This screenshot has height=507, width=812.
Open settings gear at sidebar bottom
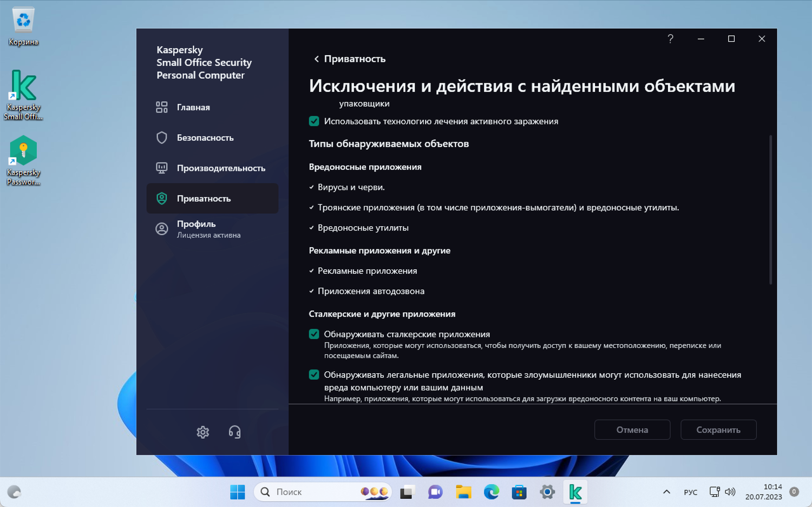[203, 432]
